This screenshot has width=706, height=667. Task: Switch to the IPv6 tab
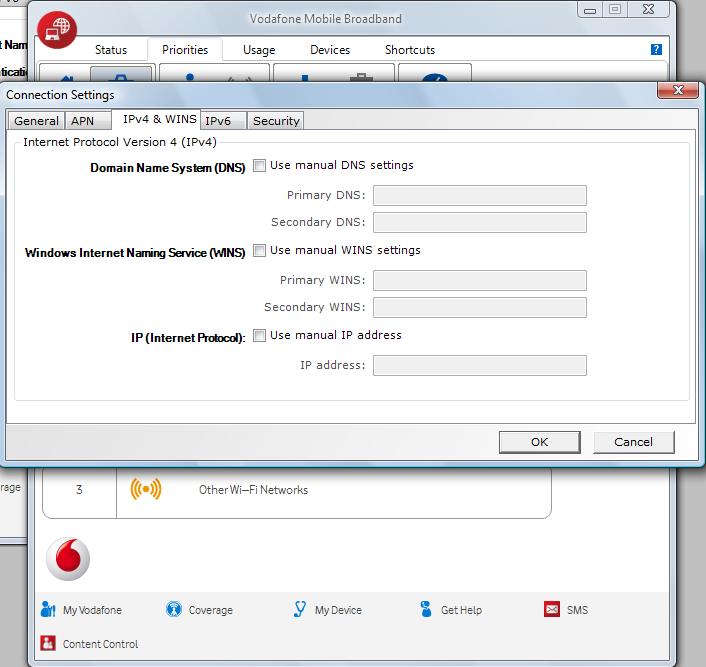pos(218,121)
